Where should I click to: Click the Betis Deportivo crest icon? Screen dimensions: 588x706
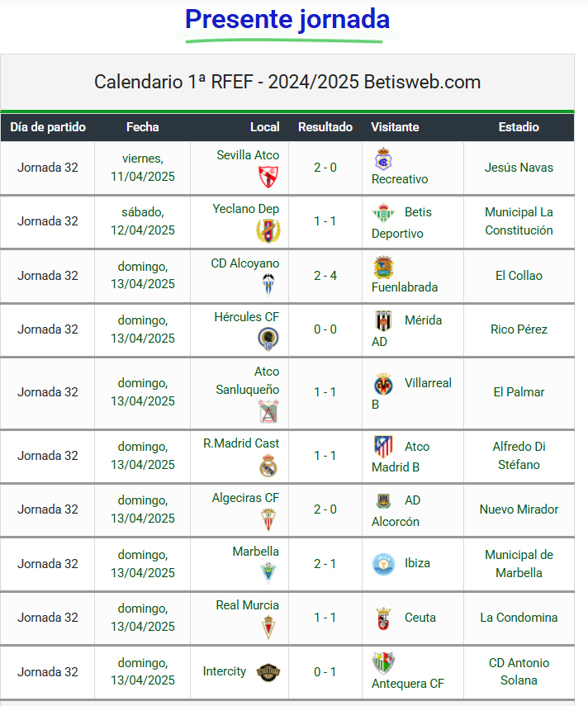[383, 213]
